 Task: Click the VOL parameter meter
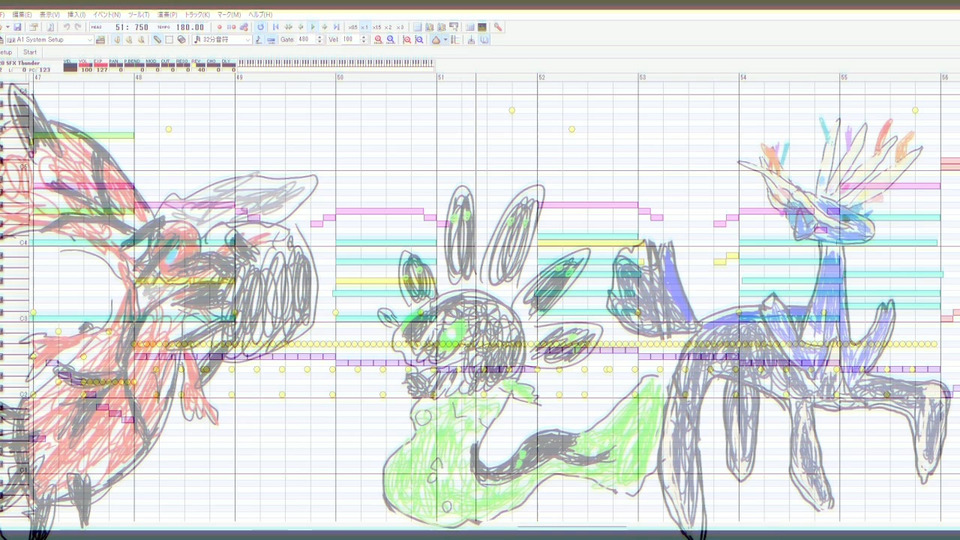tap(85, 65)
